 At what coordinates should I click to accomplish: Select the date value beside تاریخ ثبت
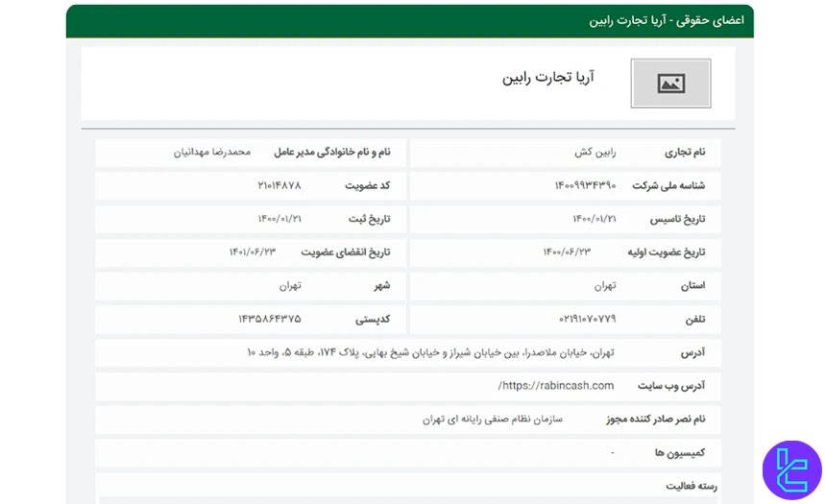pyautogui.click(x=279, y=219)
